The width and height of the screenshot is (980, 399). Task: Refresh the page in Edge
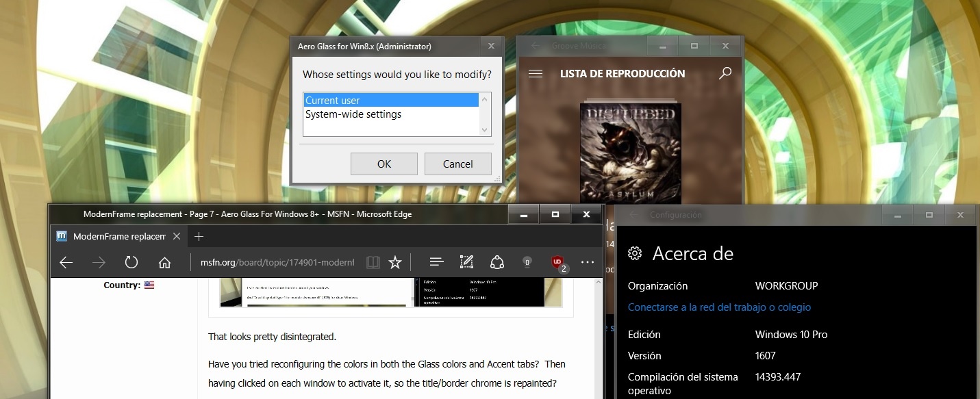131,262
